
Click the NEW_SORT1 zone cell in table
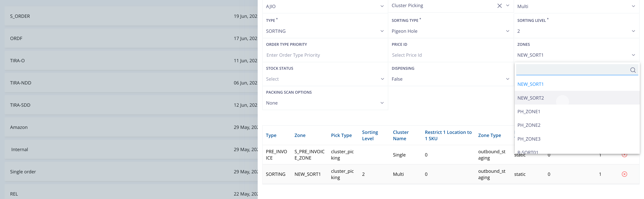(308, 174)
